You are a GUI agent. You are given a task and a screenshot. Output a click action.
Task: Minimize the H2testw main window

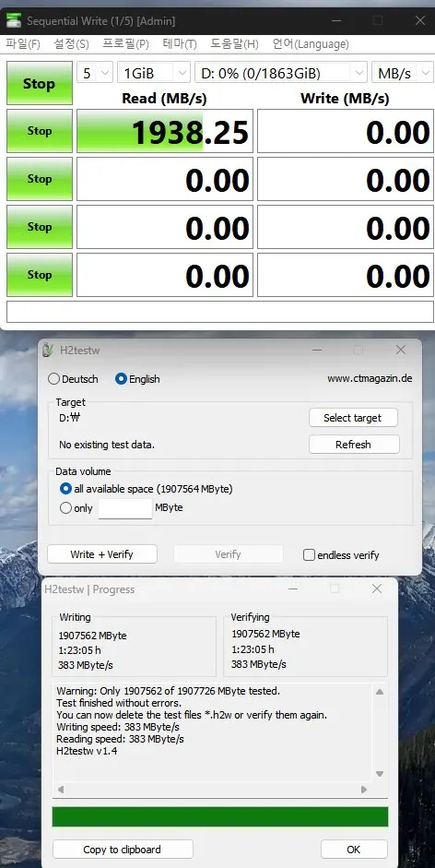317,350
